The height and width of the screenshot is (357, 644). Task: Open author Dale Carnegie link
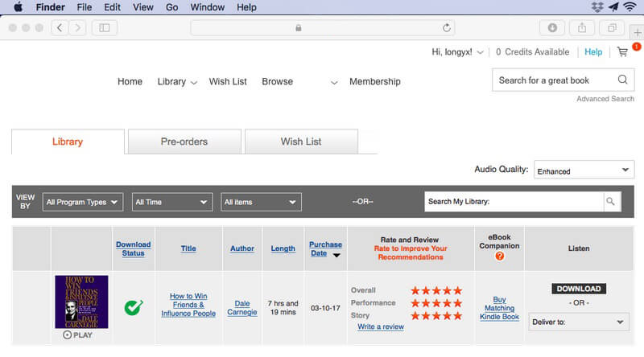click(x=242, y=308)
